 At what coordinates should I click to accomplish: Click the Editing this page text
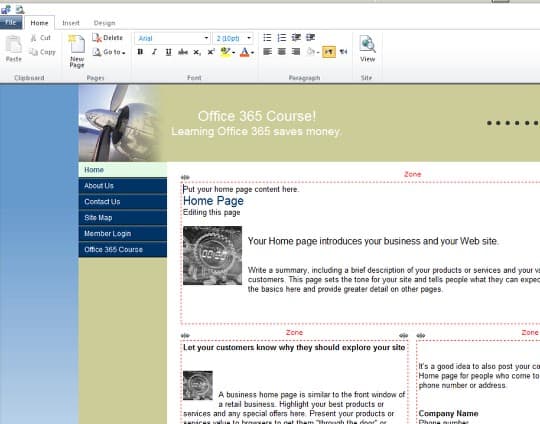click(x=211, y=212)
